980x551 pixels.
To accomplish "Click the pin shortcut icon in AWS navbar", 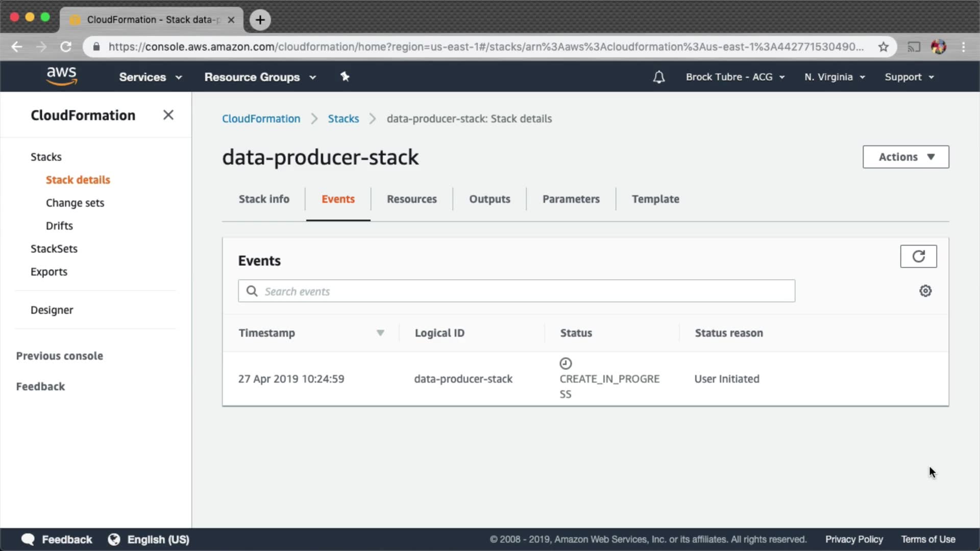I will pyautogui.click(x=345, y=77).
